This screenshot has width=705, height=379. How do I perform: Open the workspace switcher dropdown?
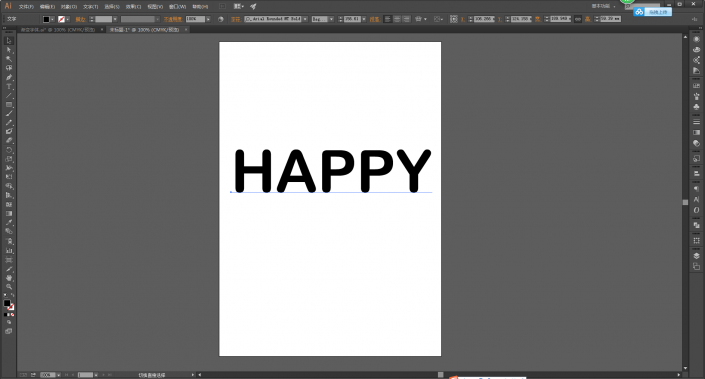(603, 6)
